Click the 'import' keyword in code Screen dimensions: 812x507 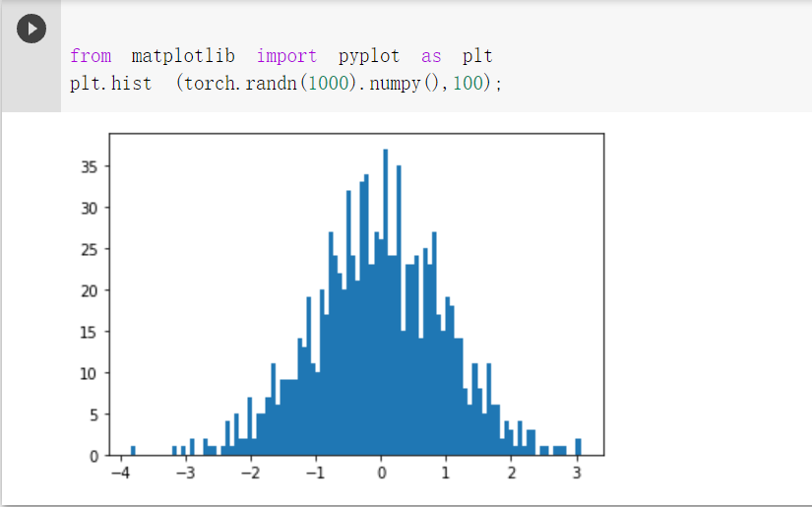click(x=286, y=56)
